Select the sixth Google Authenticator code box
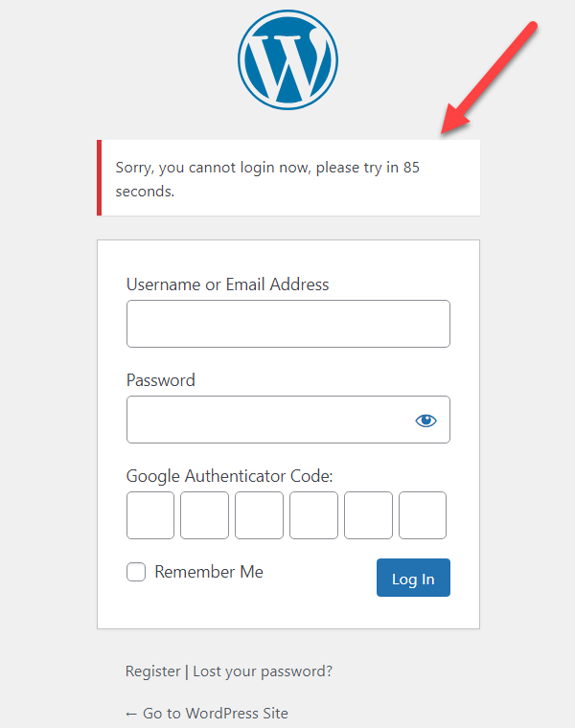The width and height of the screenshot is (575, 728). point(423,515)
